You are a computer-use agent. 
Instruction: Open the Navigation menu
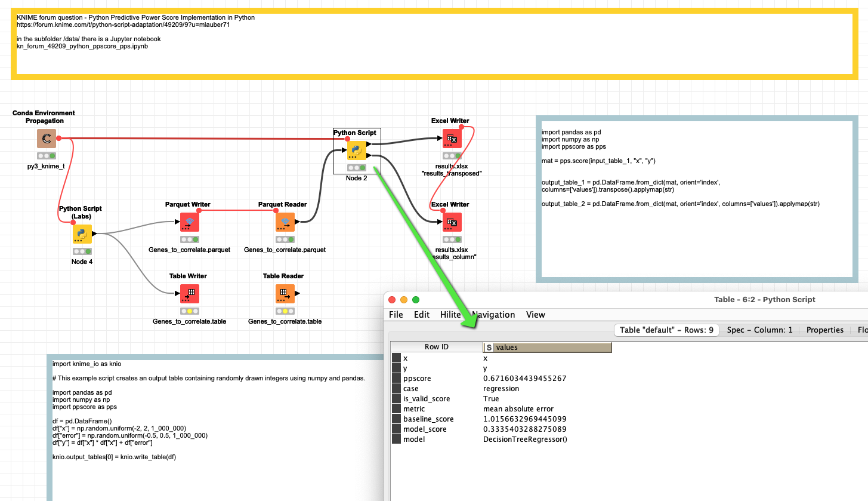tap(494, 315)
